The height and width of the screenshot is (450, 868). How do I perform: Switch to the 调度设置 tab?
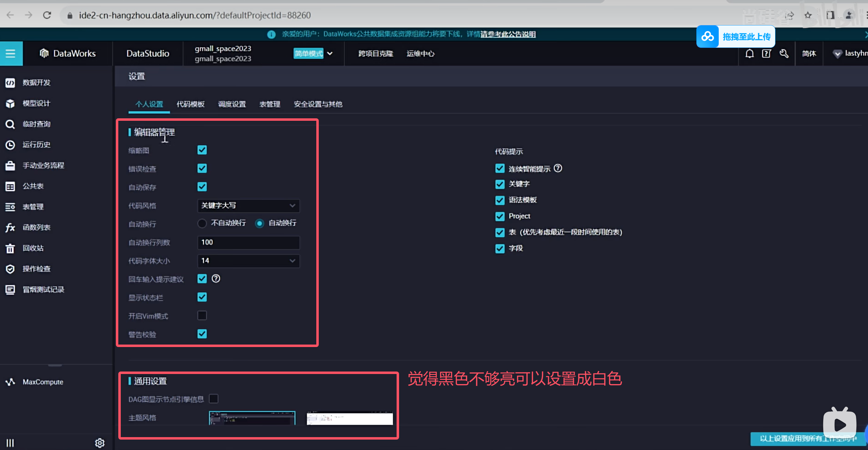click(232, 104)
